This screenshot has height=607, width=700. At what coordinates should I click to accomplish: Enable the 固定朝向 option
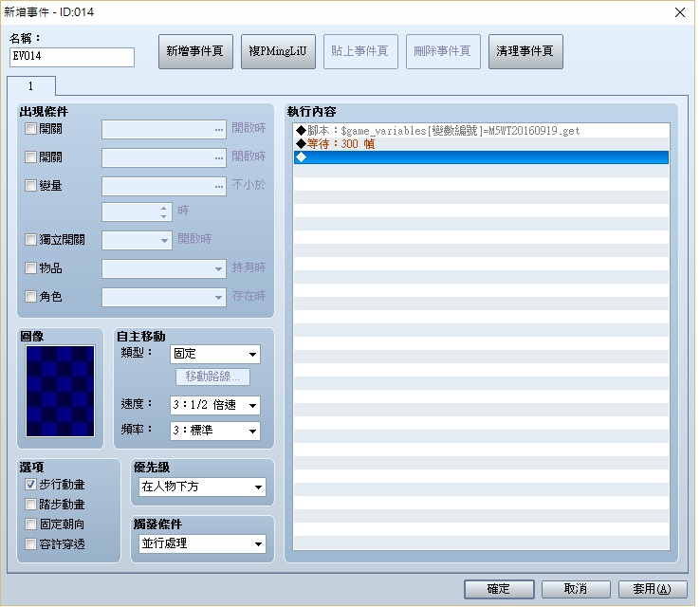[x=30, y=524]
